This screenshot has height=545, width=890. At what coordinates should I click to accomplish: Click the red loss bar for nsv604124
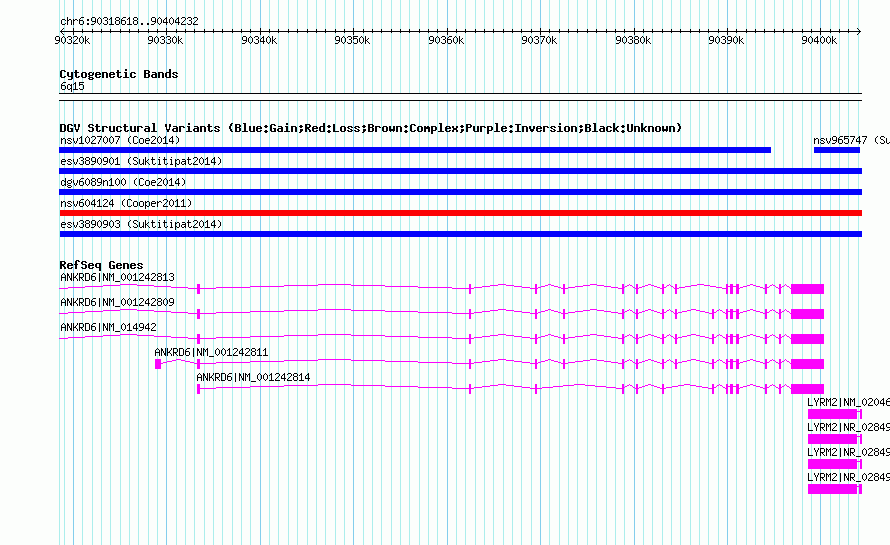point(460,213)
